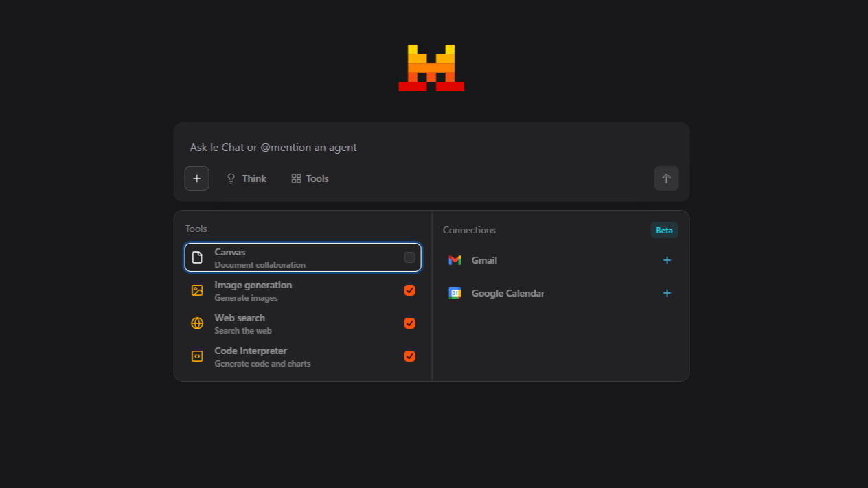Click the Canvas document icon

point(197,257)
